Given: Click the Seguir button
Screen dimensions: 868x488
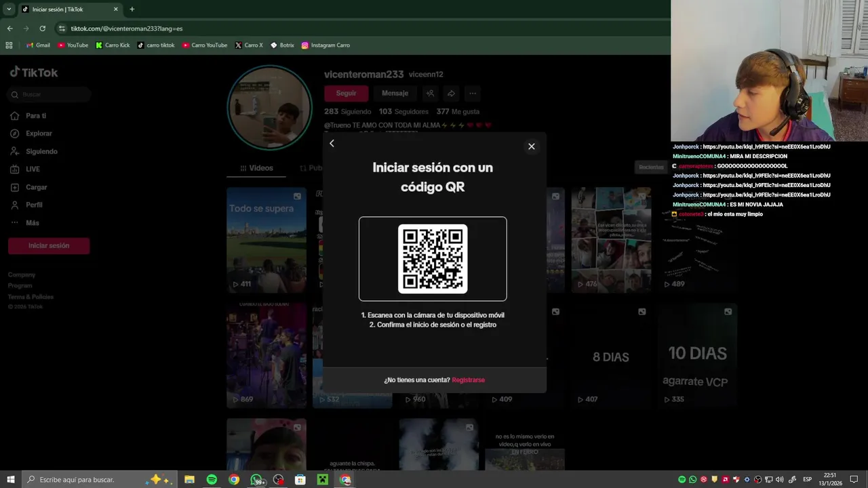Looking at the screenshot, I should (x=346, y=94).
